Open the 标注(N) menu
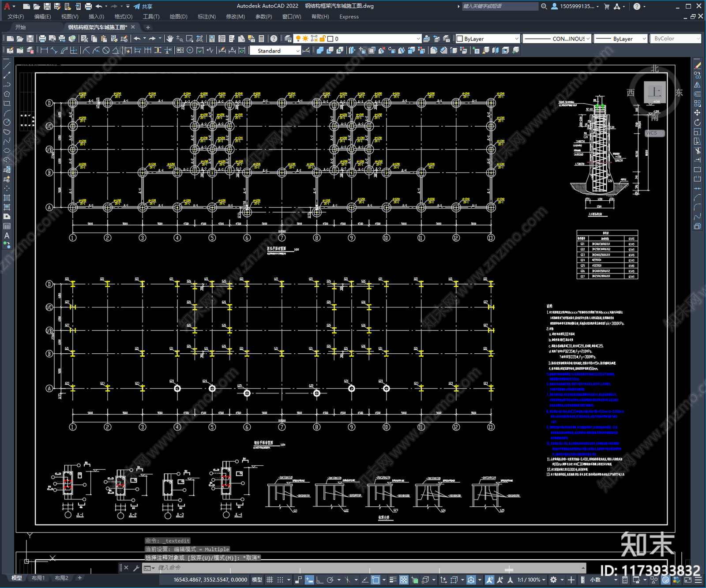This screenshot has height=588, width=706. point(207,17)
